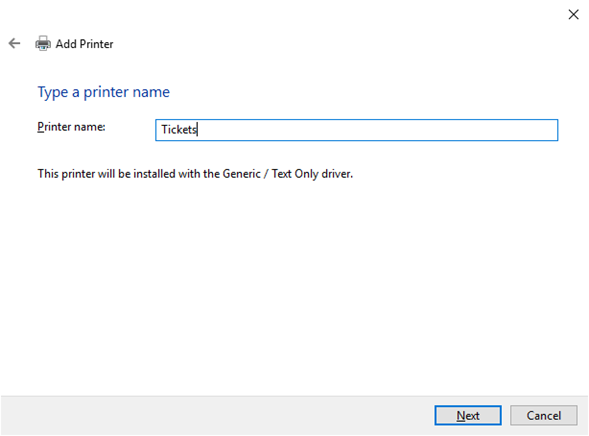Click the word Tickets in the field
The image size is (589, 436).
(x=179, y=130)
